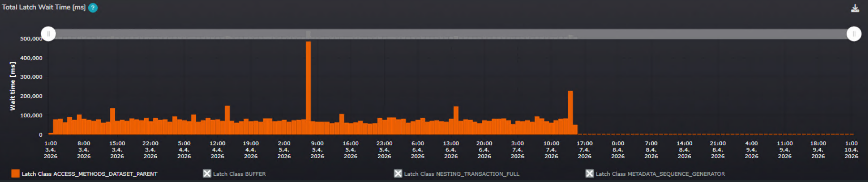This screenshot has height=182, width=868.
Task: Enable the Latch Class BUFFER series checkbox
Action: click(207, 173)
